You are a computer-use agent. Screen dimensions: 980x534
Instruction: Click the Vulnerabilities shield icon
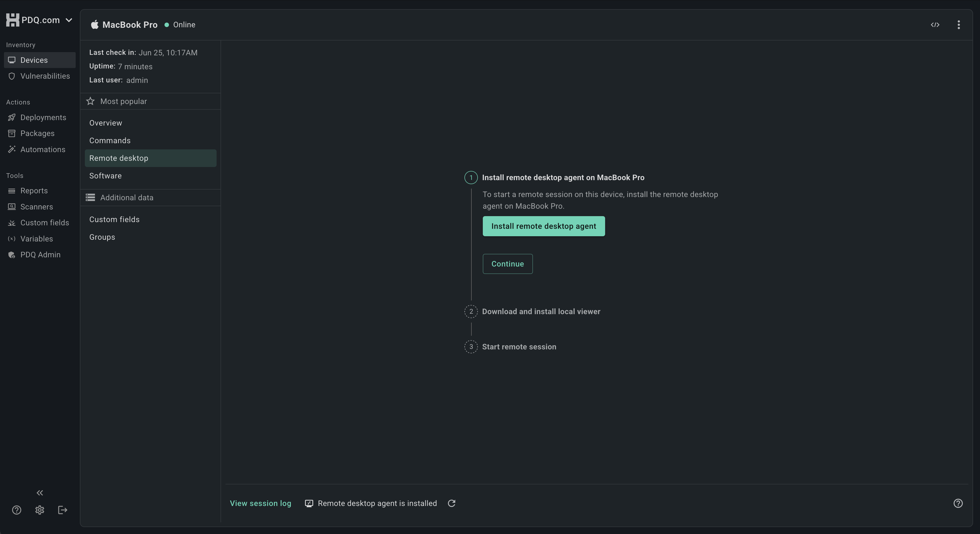[12, 76]
